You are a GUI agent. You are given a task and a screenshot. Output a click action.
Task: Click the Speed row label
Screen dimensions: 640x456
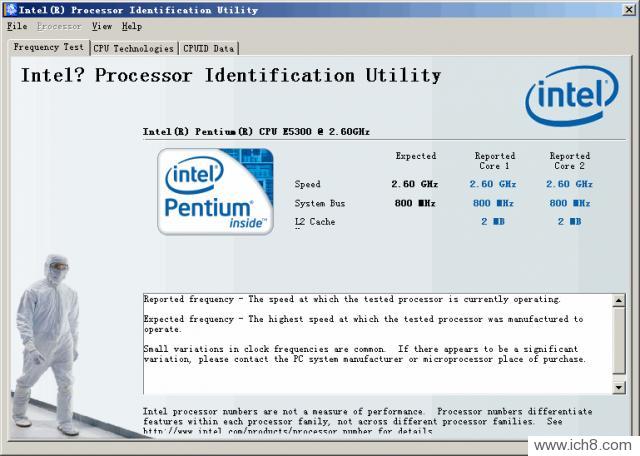coord(307,184)
